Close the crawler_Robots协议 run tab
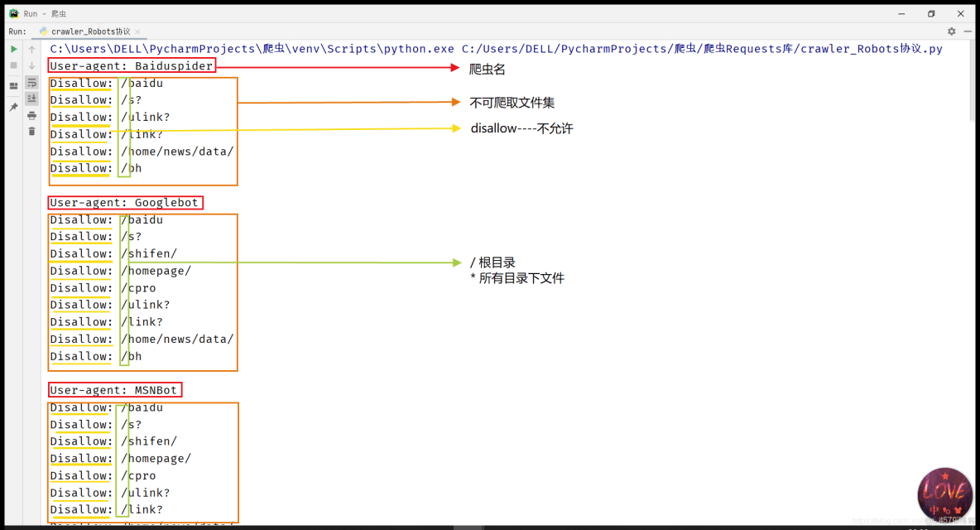The width and height of the screenshot is (980, 530). [137, 31]
